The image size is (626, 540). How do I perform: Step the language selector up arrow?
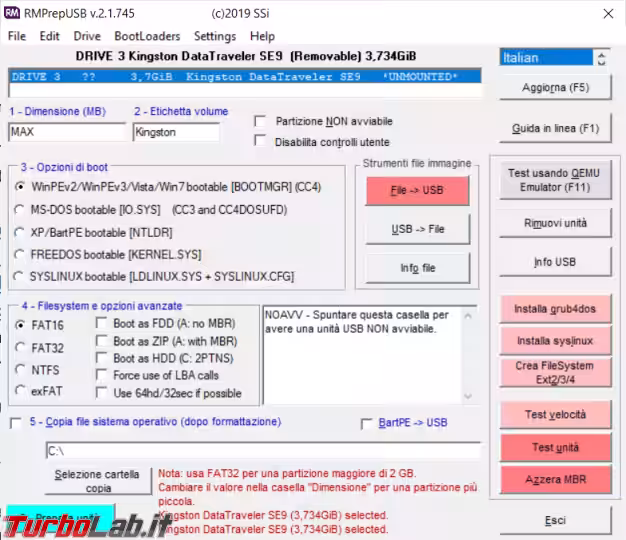(x=602, y=54)
